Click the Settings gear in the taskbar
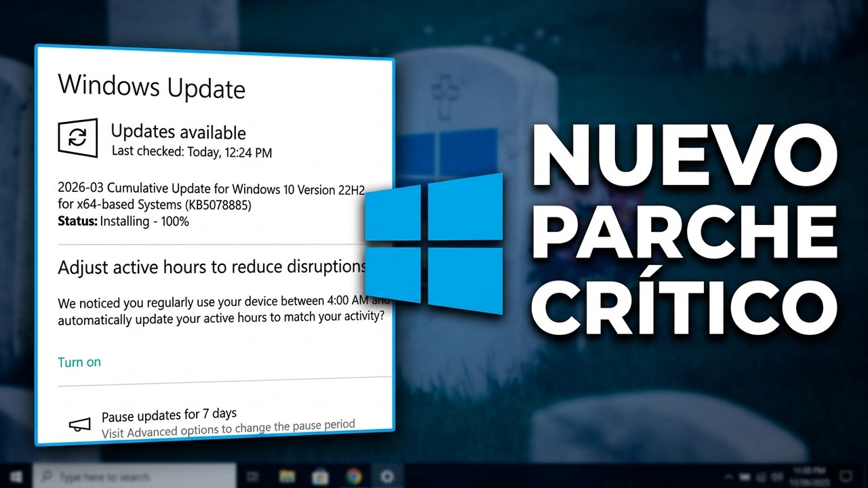Image resolution: width=868 pixels, height=488 pixels. [387, 476]
